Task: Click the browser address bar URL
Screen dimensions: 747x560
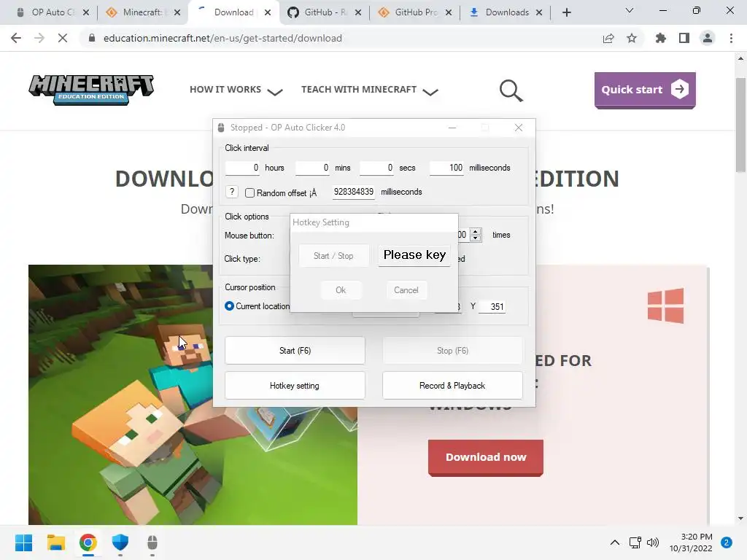Action: click(x=222, y=38)
